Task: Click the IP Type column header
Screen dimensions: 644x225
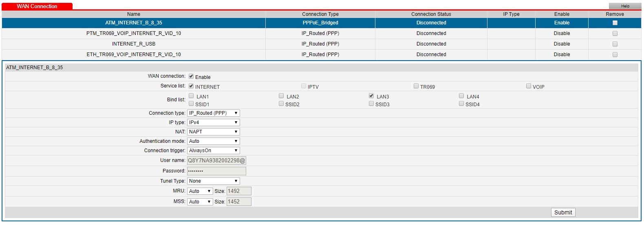Action: coord(511,14)
